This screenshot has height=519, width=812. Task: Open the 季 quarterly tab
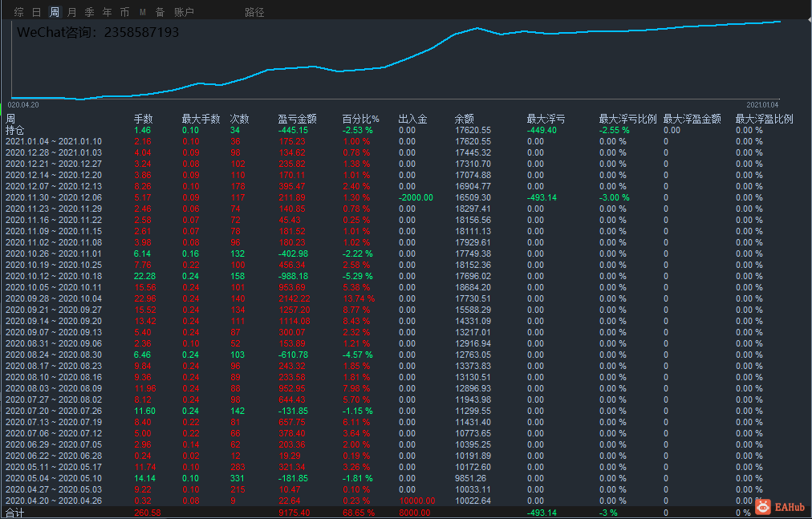coord(90,12)
